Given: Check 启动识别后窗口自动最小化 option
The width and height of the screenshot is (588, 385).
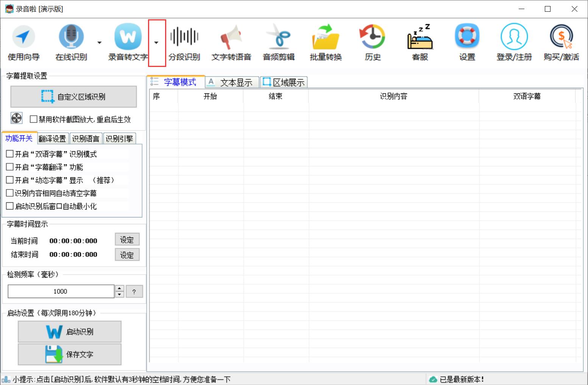Looking at the screenshot, I should 10,206.
